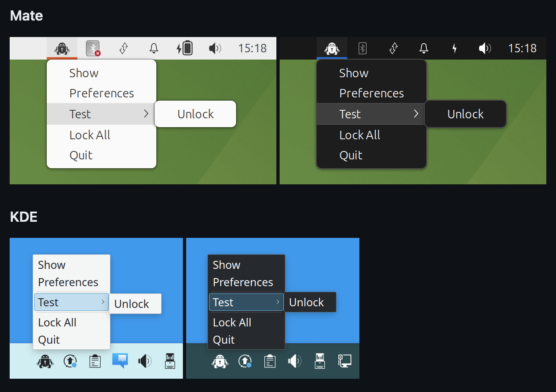Open Preferences in light Mate menu

pyautogui.click(x=102, y=93)
